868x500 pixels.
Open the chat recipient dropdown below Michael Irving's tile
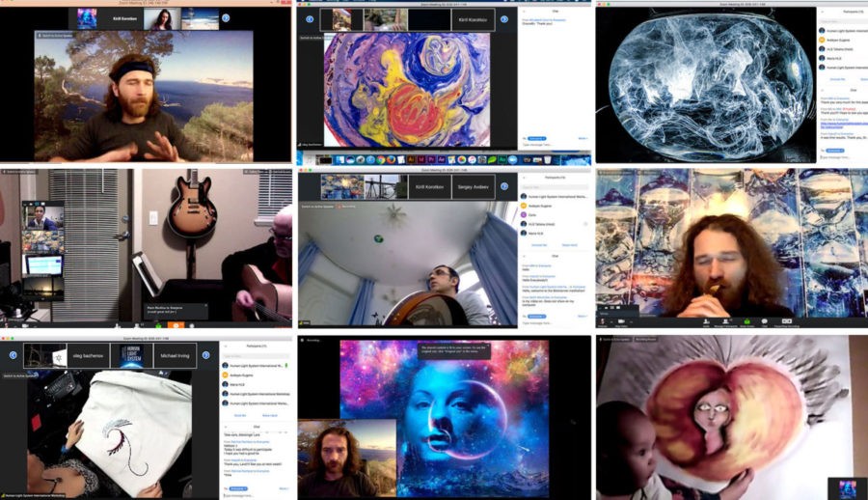click(x=239, y=489)
